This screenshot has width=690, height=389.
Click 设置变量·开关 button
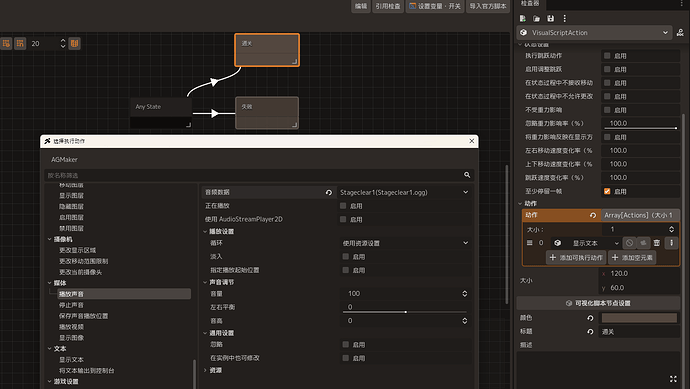click(x=435, y=6)
